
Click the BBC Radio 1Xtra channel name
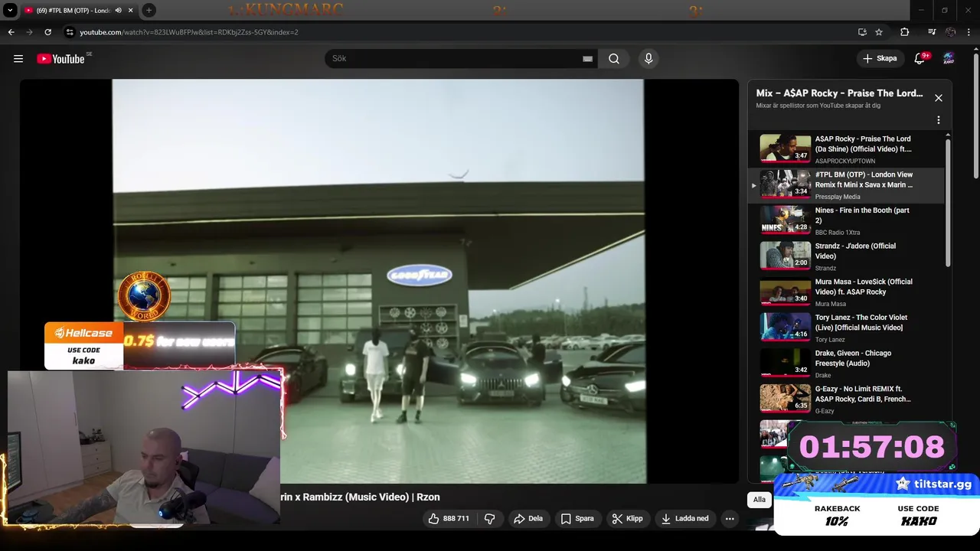[838, 233]
